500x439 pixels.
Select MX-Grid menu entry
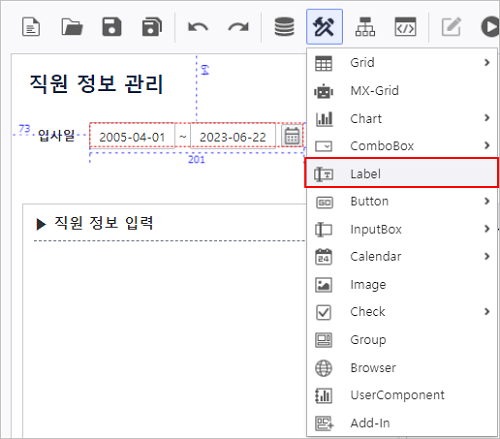(x=401, y=91)
